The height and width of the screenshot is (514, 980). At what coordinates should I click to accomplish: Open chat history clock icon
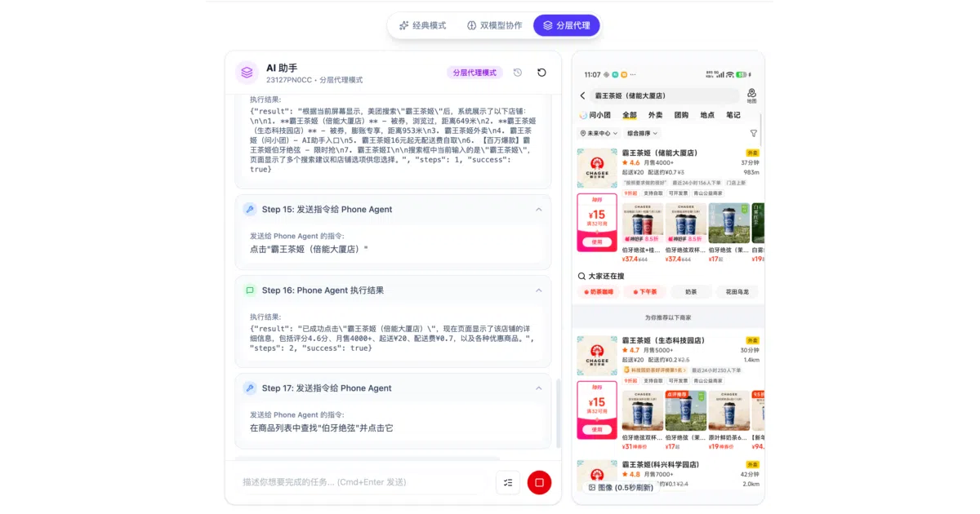(518, 73)
